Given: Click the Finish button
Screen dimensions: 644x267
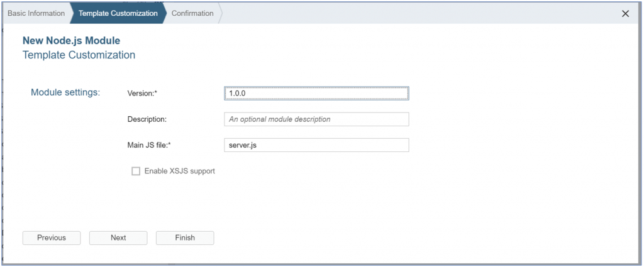Looking at the screenshot, I should point(185,238).
